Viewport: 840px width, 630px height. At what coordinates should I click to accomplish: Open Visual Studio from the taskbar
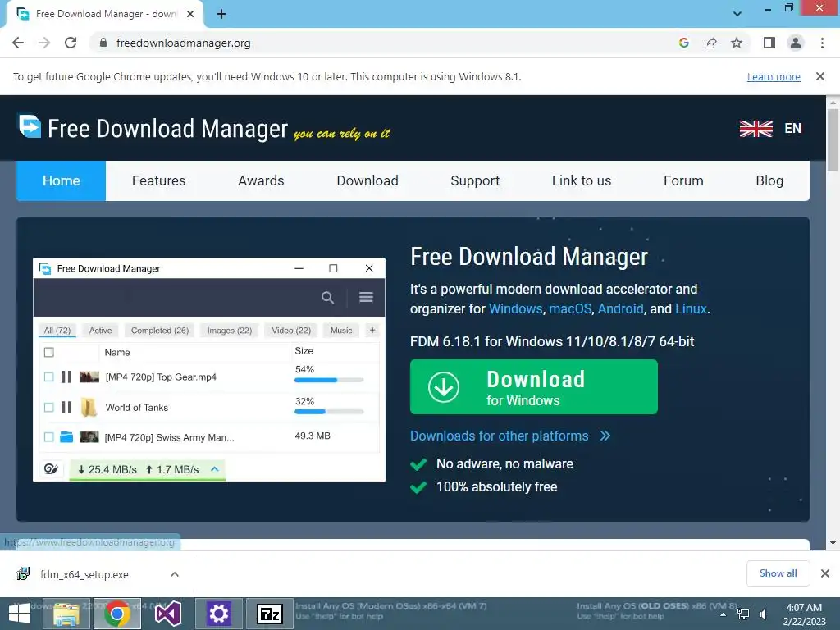pos(167,614)
